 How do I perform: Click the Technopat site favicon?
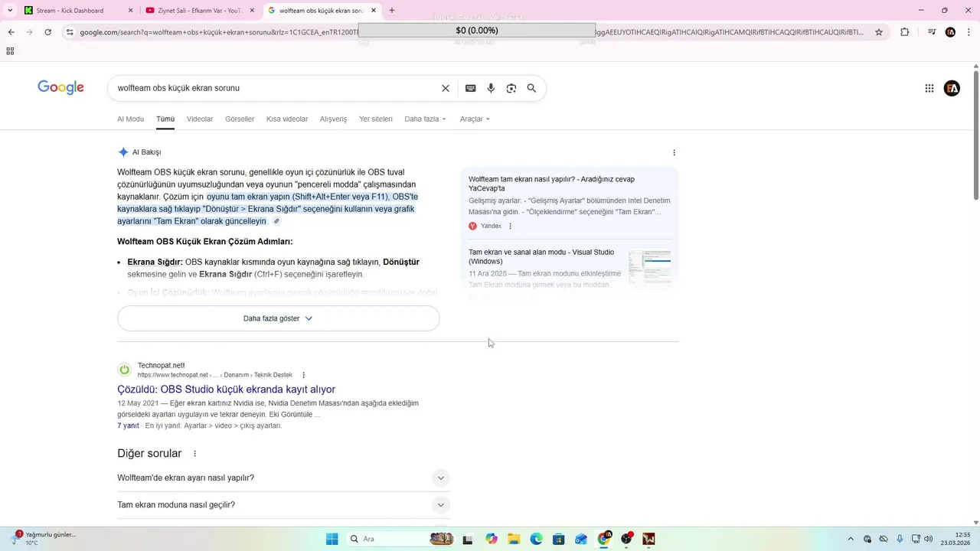click(x=125, y=370)
